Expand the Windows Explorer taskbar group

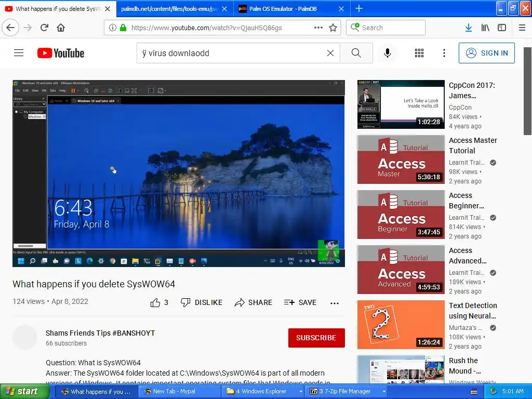pyautogui.click(x=301, y=391)
